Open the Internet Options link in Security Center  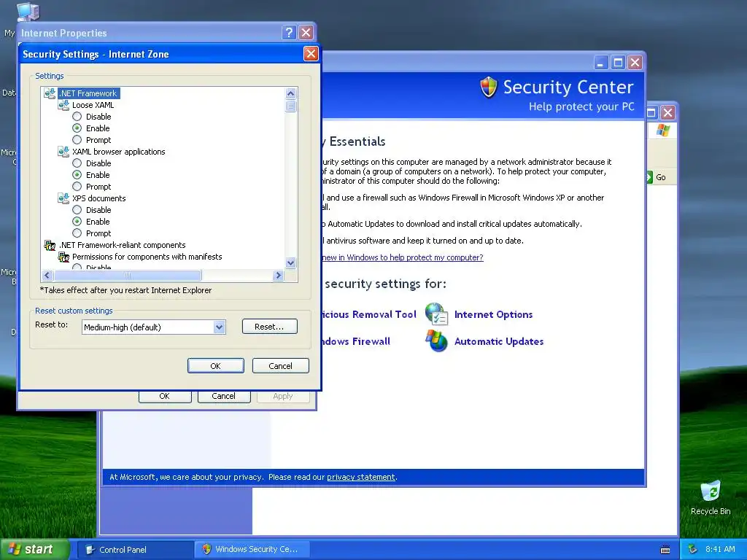click(x=493, y=314)
